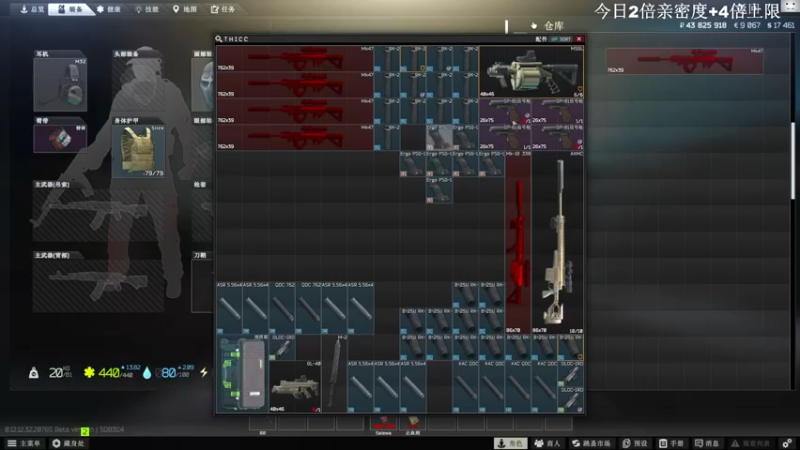Go to 藏身处 hideout
This screenshot has height=450, width=800.
click(68, 443)
